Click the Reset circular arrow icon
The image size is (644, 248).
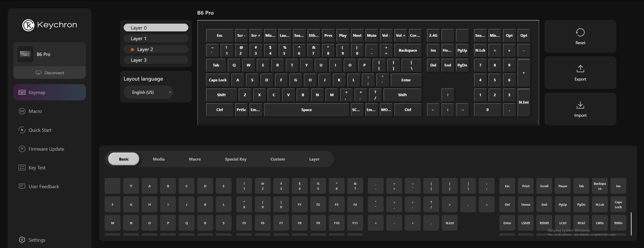pyautogui.click(x=580, y=32)
